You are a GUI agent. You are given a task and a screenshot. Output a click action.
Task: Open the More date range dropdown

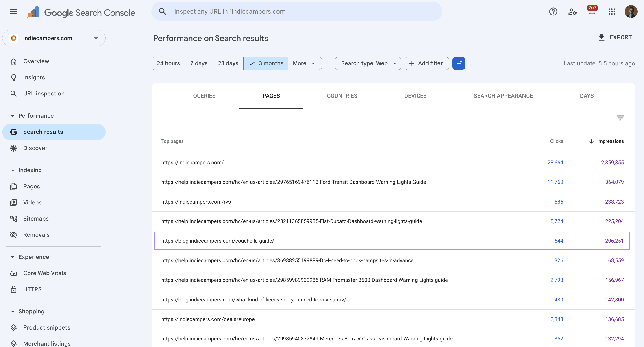tap(305, 63)
